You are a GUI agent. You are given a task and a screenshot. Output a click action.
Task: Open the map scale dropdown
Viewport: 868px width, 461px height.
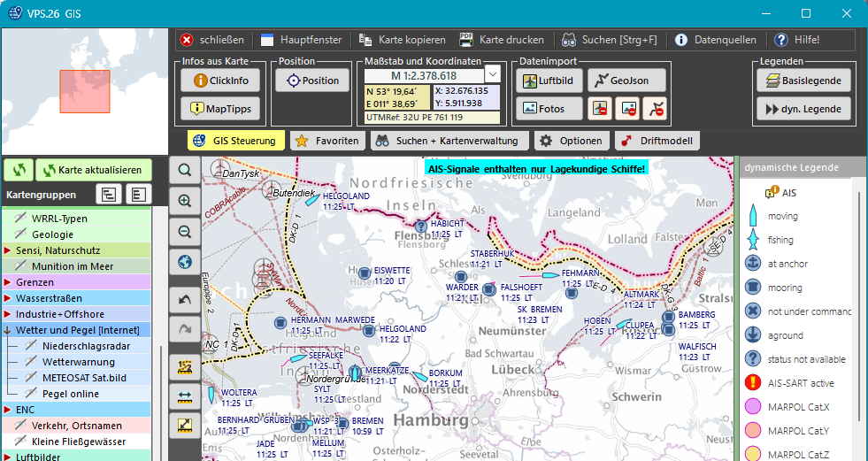pyautogui.click(x=493, y=75)
